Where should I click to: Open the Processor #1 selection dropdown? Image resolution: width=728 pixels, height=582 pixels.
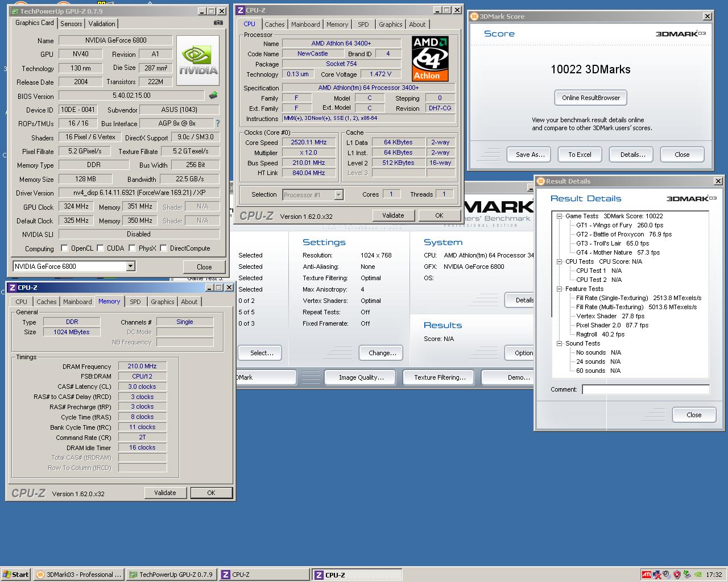(x=338, y=195)
